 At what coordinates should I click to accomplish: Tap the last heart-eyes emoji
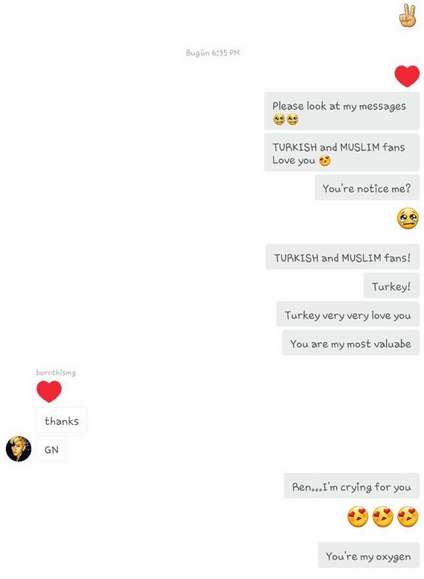tap(408, 516)
